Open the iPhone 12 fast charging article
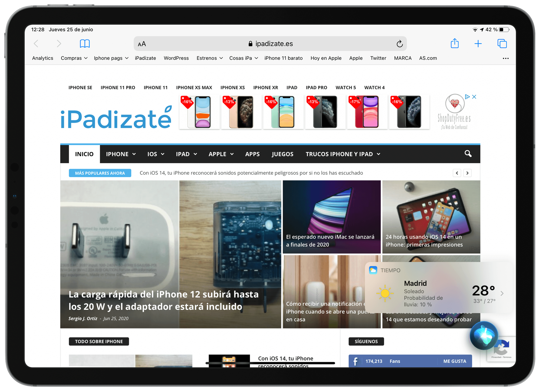 (x=171, y=254)
